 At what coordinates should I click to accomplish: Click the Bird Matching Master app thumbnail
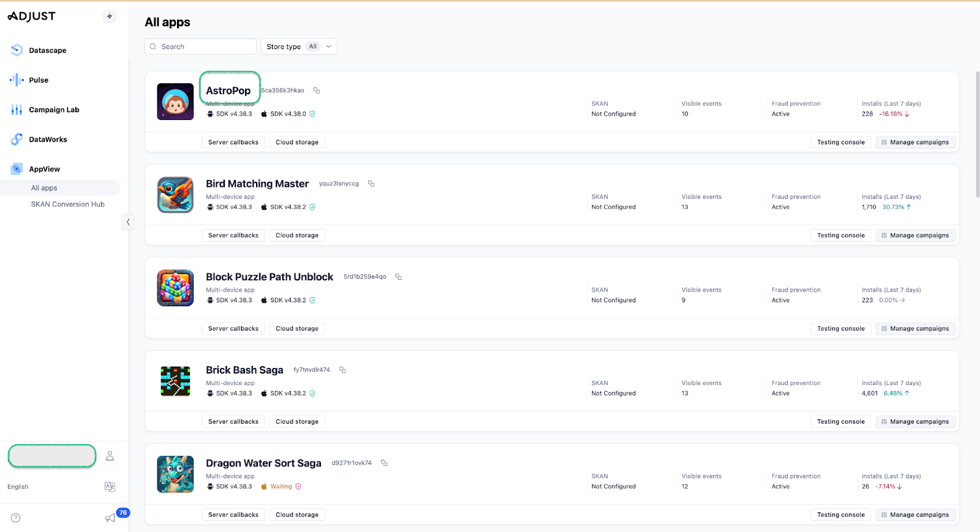coord(175,195)
